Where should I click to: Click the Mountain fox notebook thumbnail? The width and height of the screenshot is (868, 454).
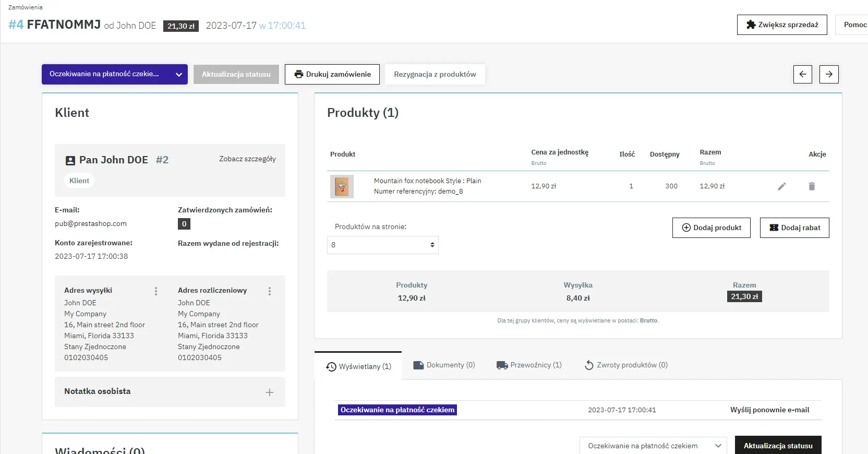[x=342, y=186]
